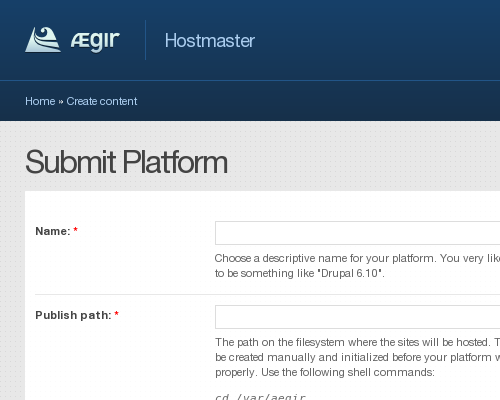This screenshot has width=500, height=400.
Task: Click the Aegir wave logo icon
Action: click(43, 40)
